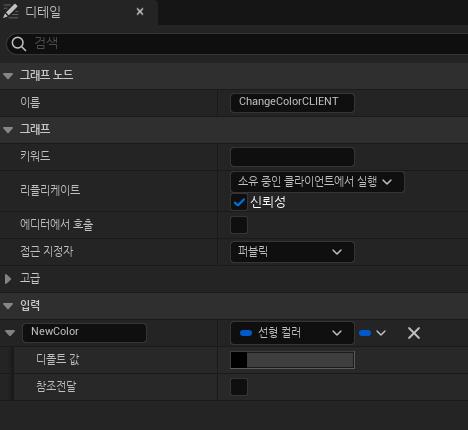Remove the NewColor parameter with X
468x430 pixels.
[414, 333]
